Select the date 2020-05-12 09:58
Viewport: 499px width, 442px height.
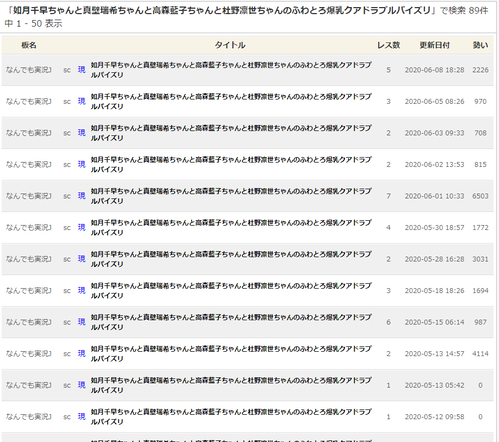[434, 417]
